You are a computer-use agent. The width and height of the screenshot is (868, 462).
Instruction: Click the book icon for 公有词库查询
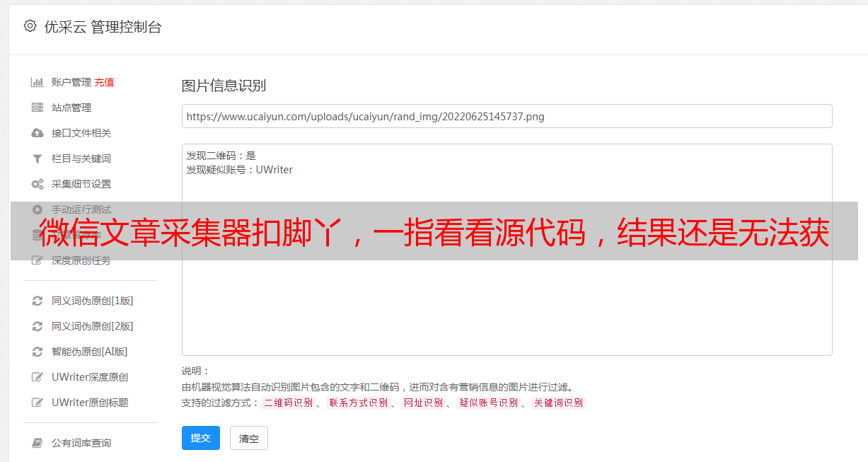[37, 443]
